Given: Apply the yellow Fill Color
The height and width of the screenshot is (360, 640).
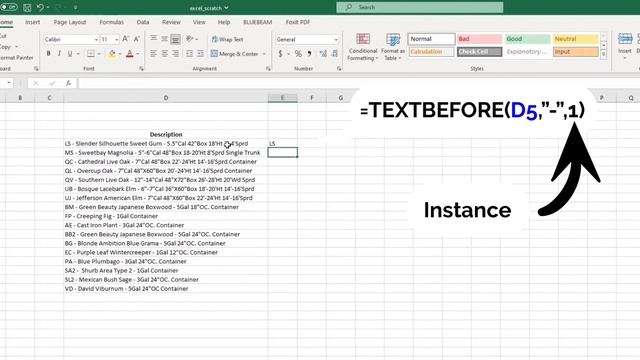Looking at the screenshot, I should (112, 54).
